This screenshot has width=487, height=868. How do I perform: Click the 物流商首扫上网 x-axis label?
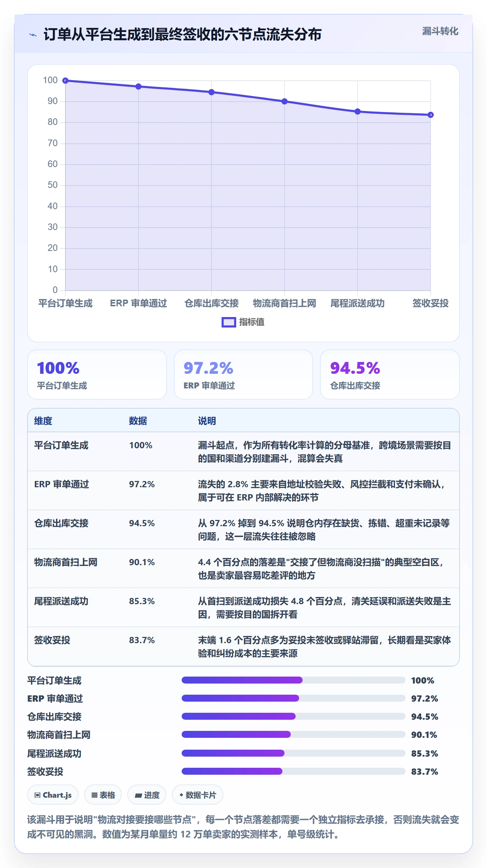(285, 303)
